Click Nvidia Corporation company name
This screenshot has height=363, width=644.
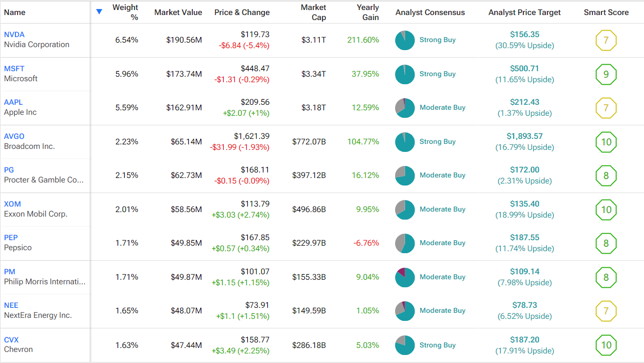(x=37, y=45)
